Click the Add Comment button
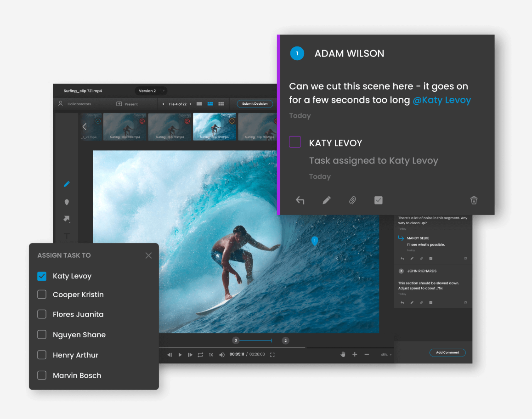The image size is (532, 419). (x=447, y=352)
